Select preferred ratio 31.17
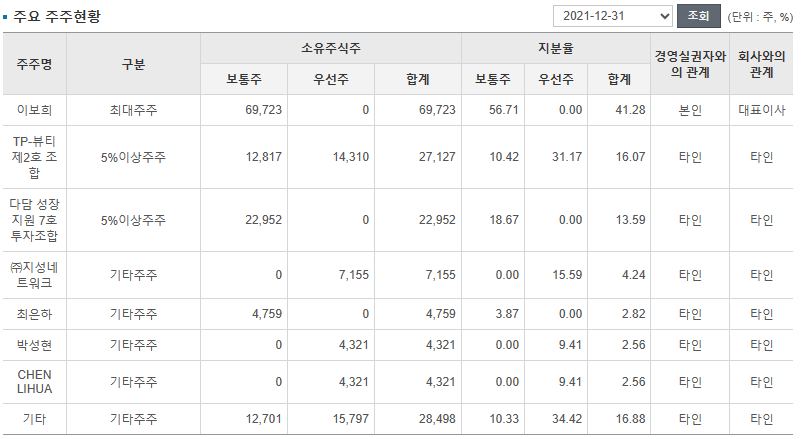 tap(567, 157)
